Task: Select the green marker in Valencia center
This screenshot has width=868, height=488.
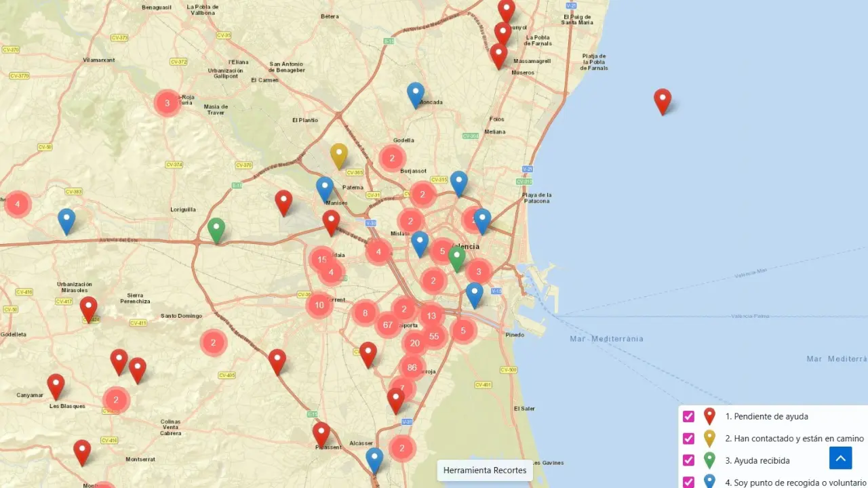Action: (457, 258)
